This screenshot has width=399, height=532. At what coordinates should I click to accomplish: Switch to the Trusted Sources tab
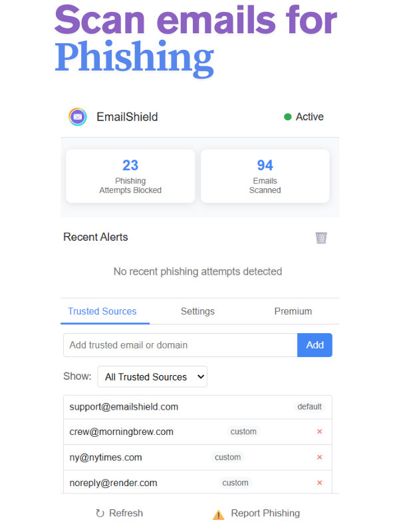pos(102,311)
